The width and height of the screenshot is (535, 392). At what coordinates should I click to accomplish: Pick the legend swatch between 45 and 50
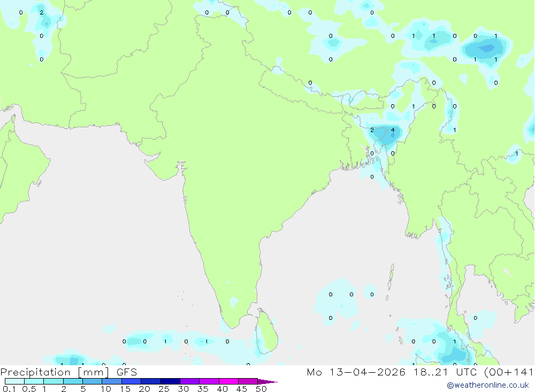pos(248,381)
